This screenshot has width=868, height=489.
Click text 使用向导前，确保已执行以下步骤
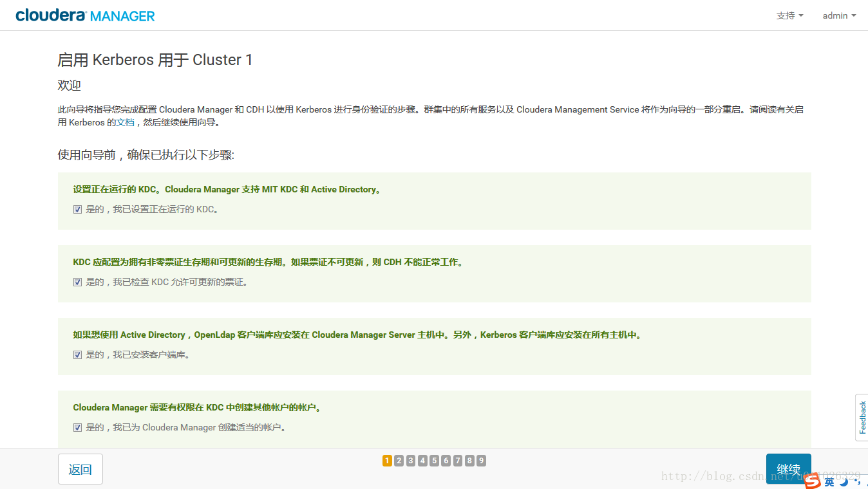[x=146, y=155]
